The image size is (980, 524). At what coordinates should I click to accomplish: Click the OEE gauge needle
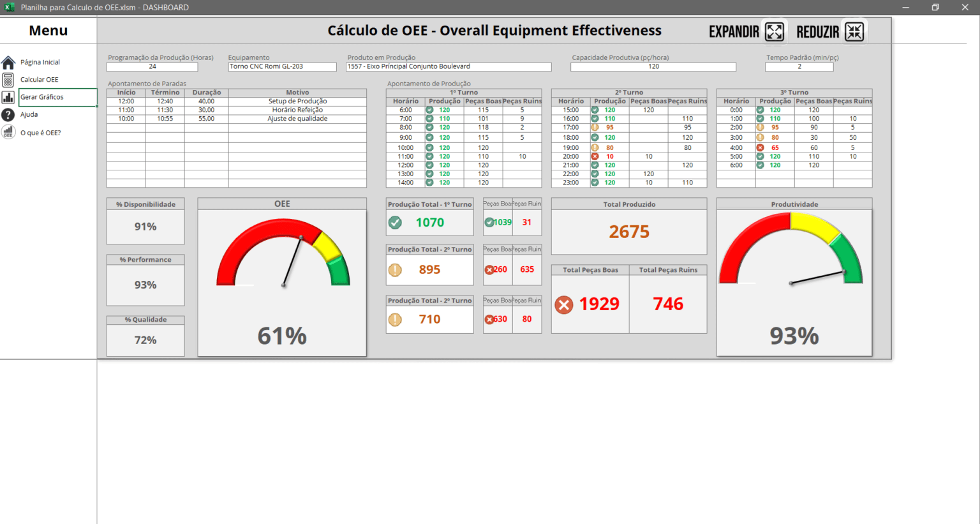293,260
